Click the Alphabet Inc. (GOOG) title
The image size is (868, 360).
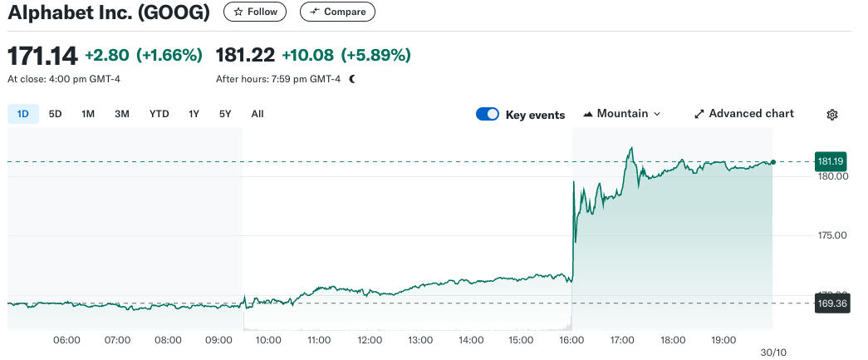pyautogui.click(x=109, y=12)
